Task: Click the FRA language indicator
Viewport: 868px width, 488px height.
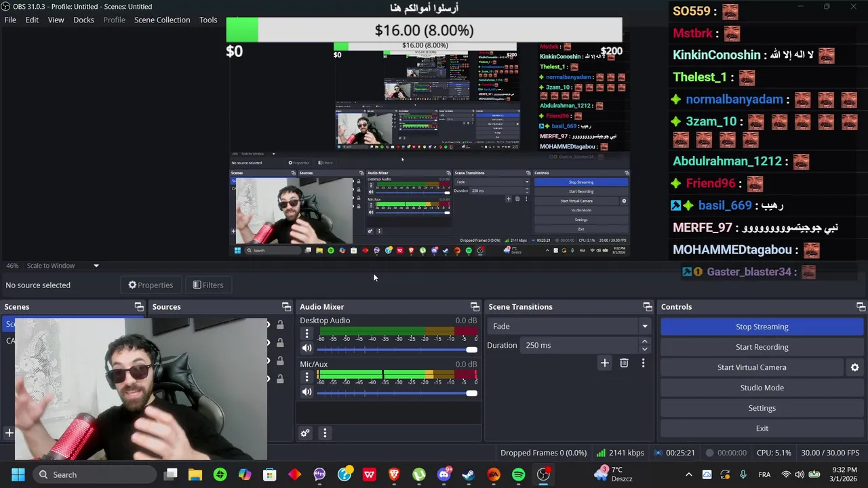Action: 764,474
